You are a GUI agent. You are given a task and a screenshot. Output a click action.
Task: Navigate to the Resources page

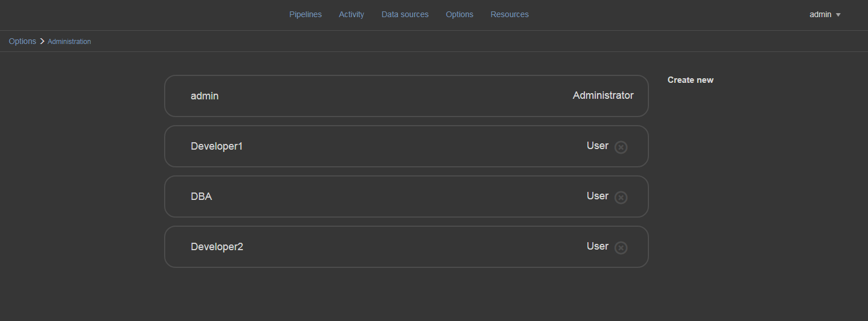point(509,14)
